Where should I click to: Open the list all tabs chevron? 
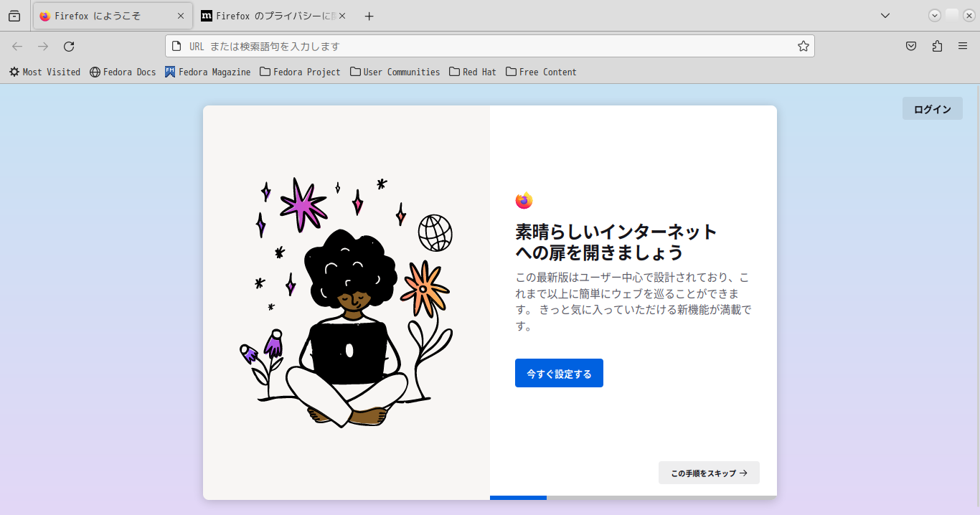coord(885,16)
